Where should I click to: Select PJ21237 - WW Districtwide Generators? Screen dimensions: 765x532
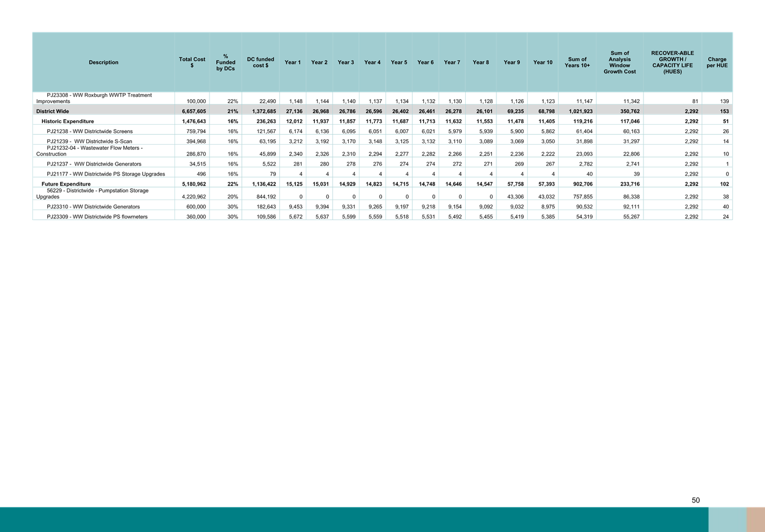[94, 164]
